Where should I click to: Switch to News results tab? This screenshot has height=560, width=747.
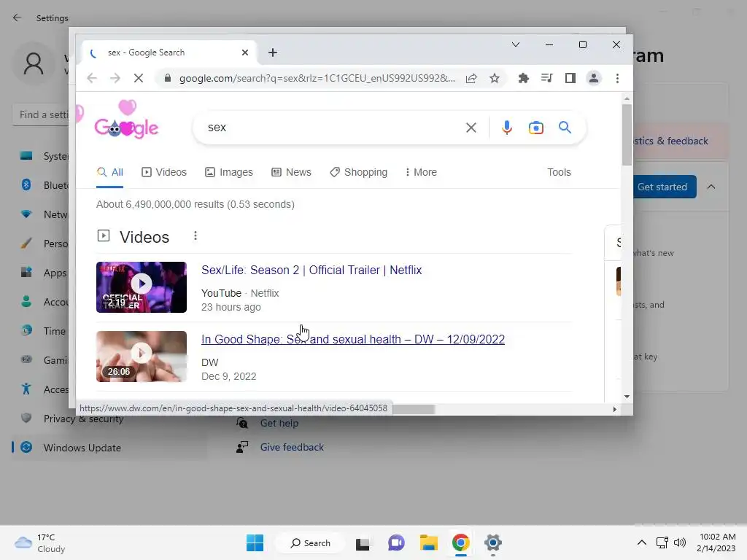tap(291, 172)
